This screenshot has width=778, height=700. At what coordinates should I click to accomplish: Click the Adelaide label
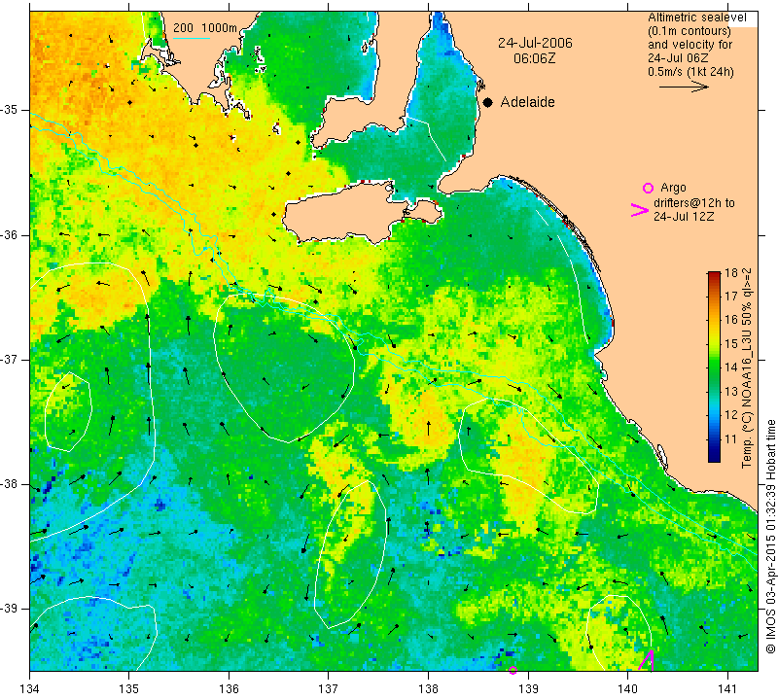coord(527,102)
